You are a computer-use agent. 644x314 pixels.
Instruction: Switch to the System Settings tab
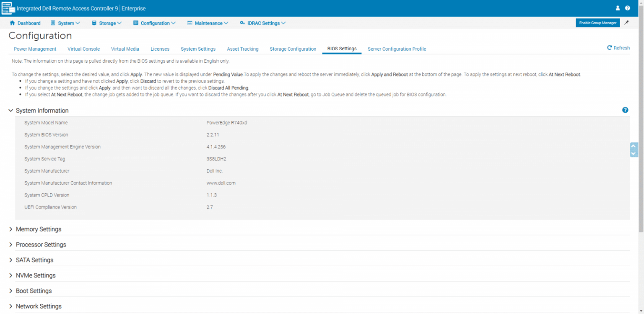coord(198,49)
